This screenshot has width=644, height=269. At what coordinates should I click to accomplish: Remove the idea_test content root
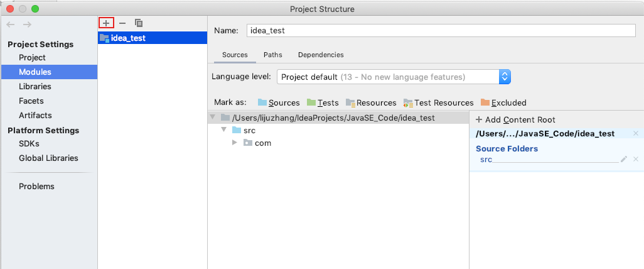[636, 133]
